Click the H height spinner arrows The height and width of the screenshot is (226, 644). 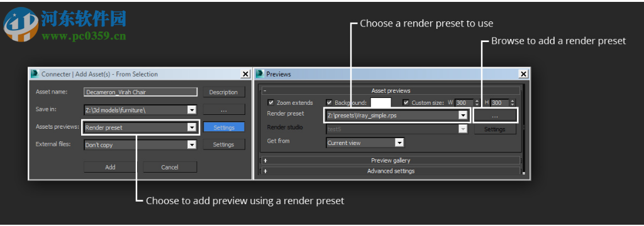pos(513,102)
